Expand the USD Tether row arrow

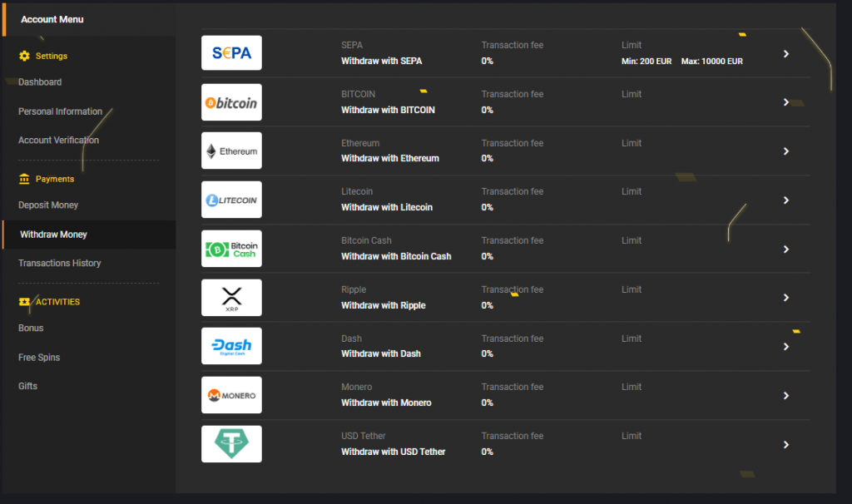[785, 444]
